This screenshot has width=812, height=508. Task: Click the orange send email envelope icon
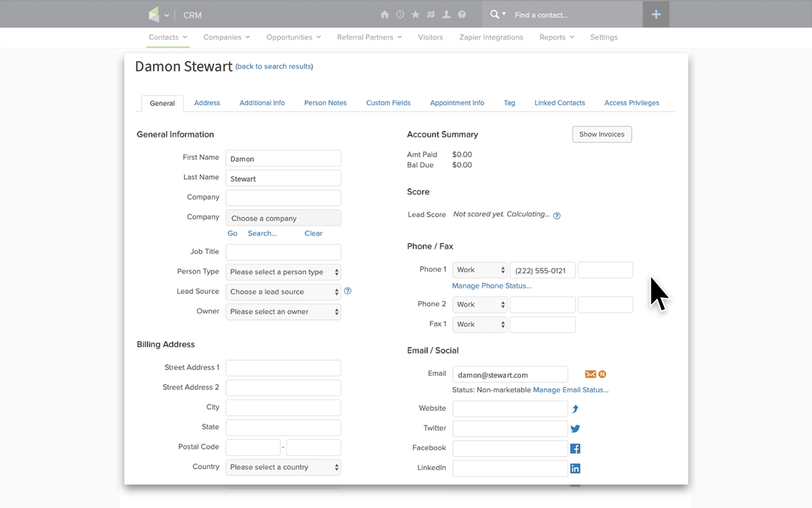[590, 374]
